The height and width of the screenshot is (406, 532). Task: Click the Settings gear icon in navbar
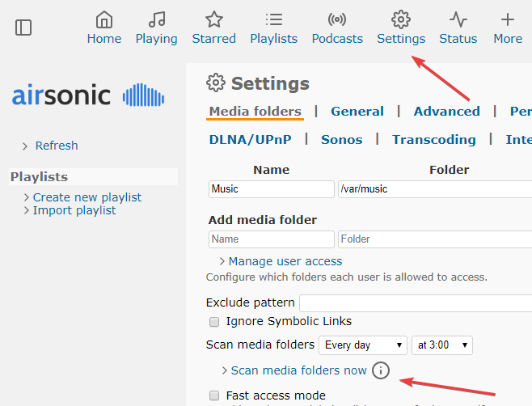tap(401, 19)
